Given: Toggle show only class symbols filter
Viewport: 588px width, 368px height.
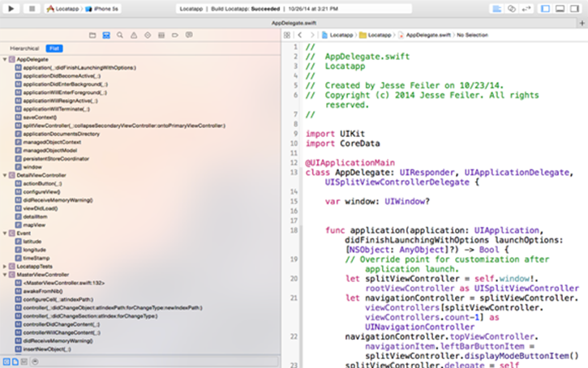Looking at the screenshot, I should click(x=6, y=362).
